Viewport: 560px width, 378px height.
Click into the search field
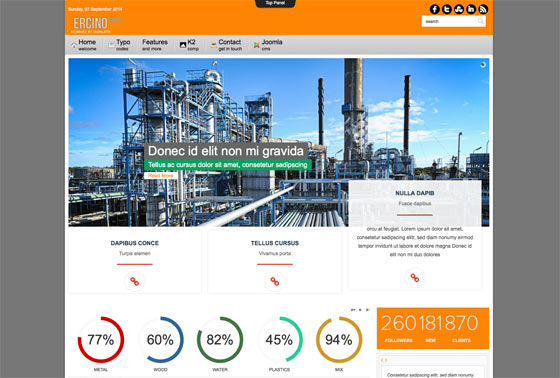(449, 21)
